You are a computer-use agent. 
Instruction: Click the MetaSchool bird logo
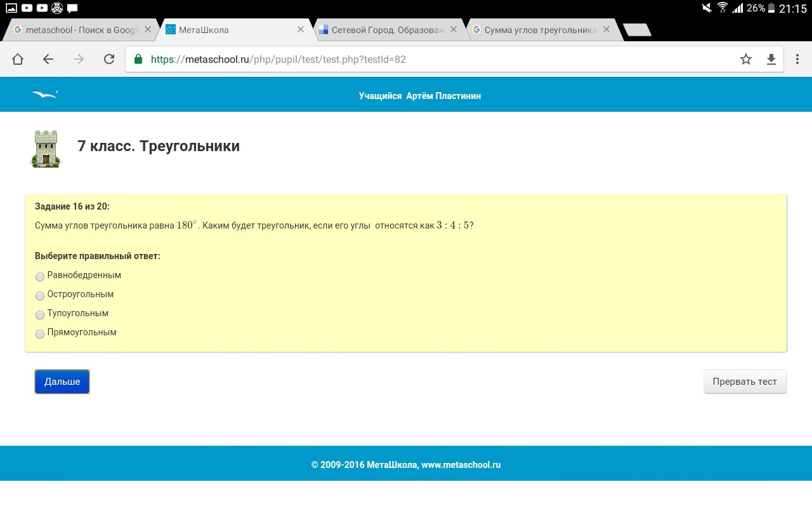45,95
